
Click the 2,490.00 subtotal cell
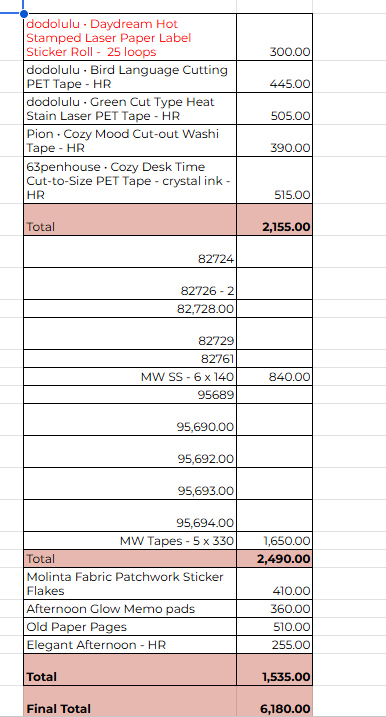(x=274, y=559)
